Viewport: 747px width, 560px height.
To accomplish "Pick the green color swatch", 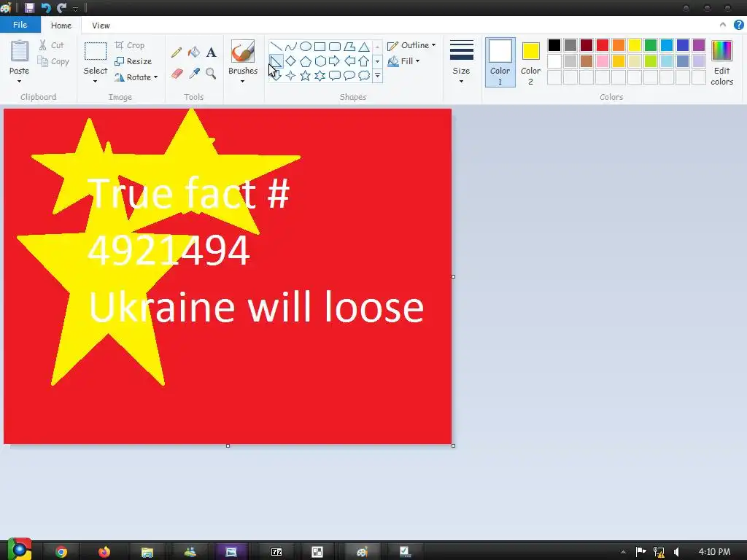I will (x=650, y=44).
